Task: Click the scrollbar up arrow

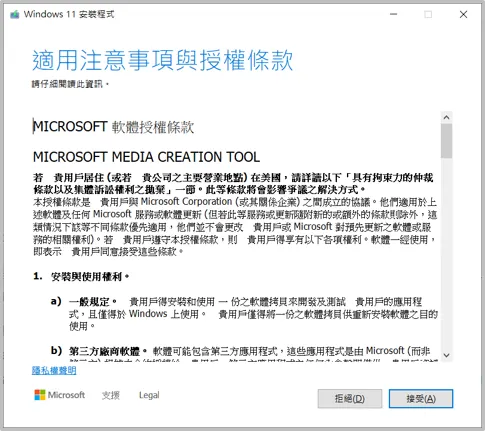Action: pos(446,117)
